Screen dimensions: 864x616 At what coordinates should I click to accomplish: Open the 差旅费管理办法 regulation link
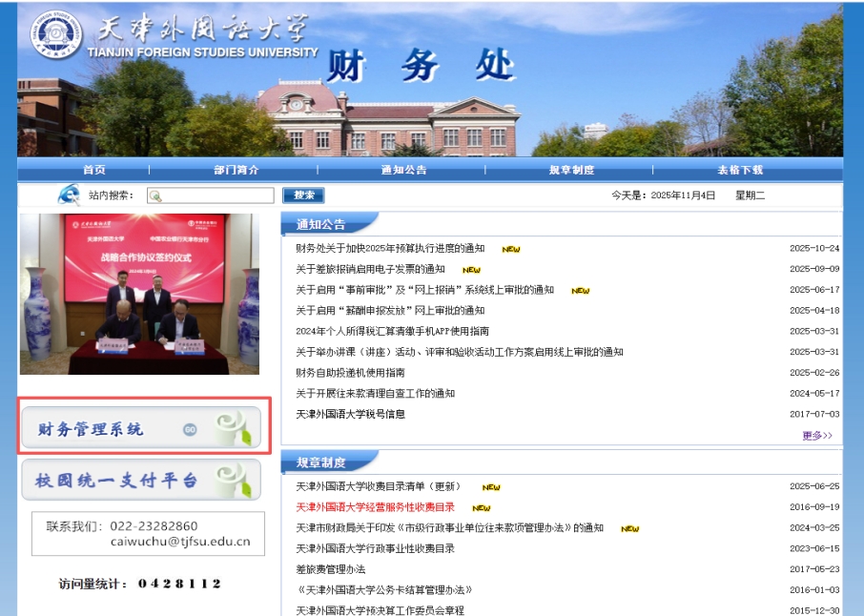(330, 569)
